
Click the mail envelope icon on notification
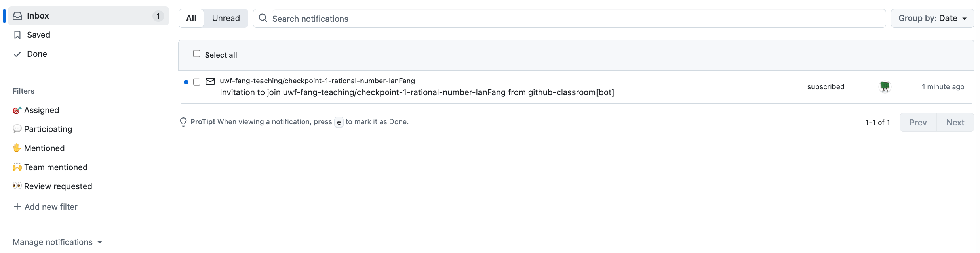click(x=210, y=81)
